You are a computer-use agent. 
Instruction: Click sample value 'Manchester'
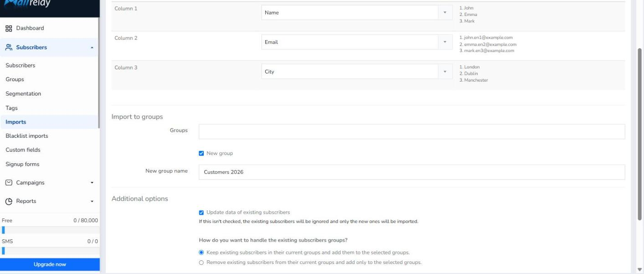click(x=476, y=80)
